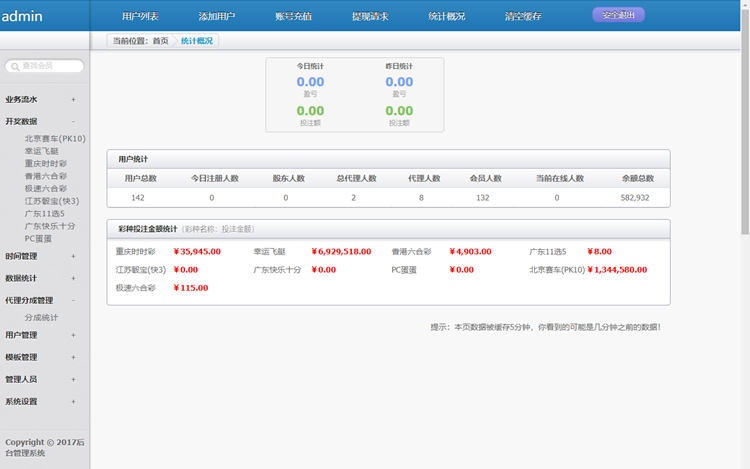Click 清空缓存 to clear cache
This screenshot has height=469, width=750.
tap(523, 17)
